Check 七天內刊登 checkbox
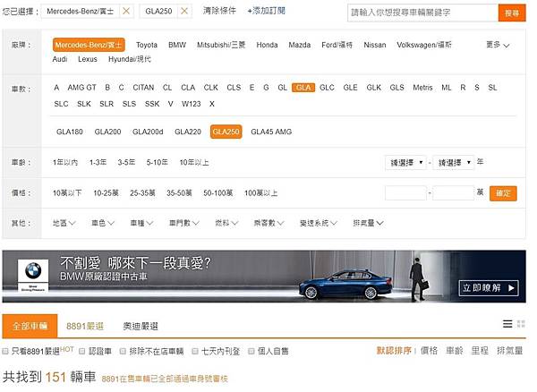This screenshot has width=537, height=392. pos(195,351)
